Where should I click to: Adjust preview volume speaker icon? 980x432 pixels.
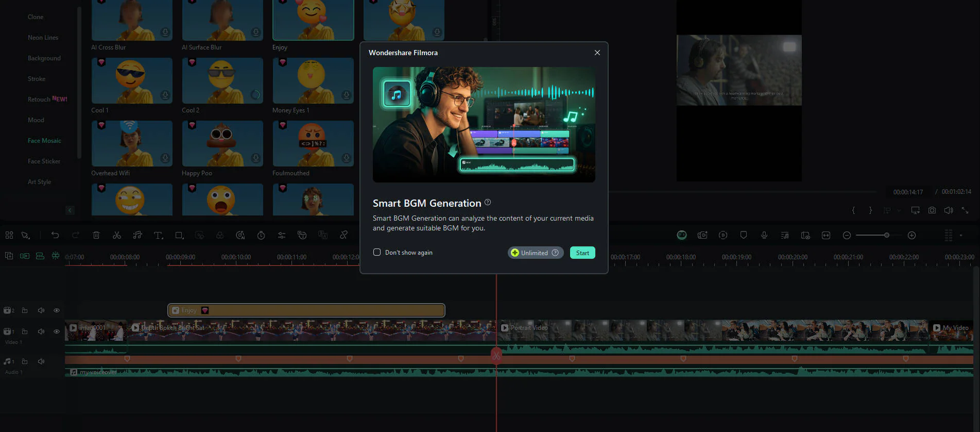949,210
